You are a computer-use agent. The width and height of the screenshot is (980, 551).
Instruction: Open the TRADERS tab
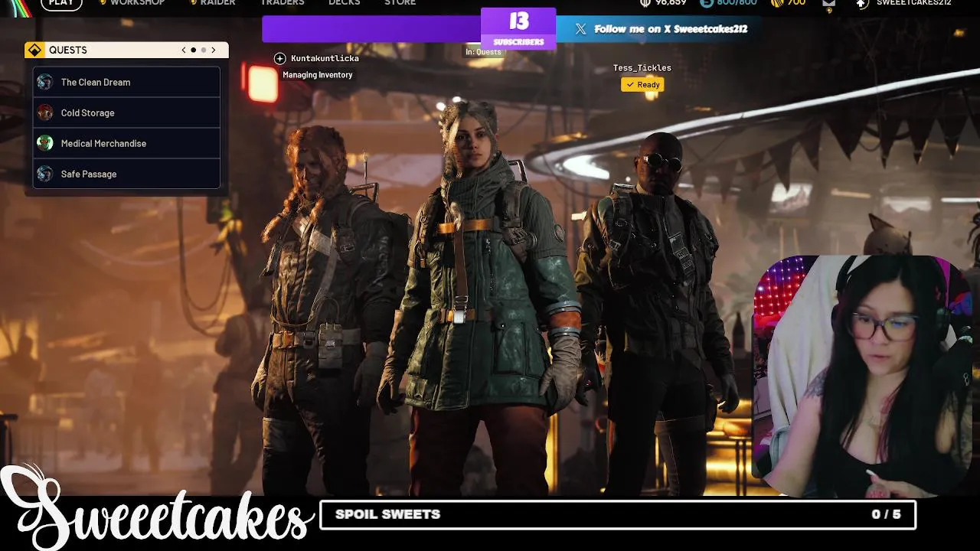pos(283,2)
